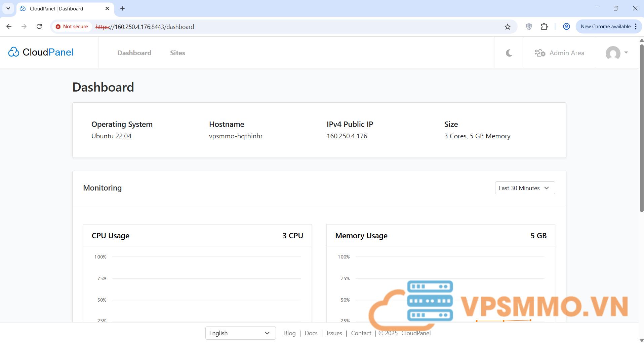644x343 pixels.
Task: Open a new browser tab
Action: (x=123, y=8)
